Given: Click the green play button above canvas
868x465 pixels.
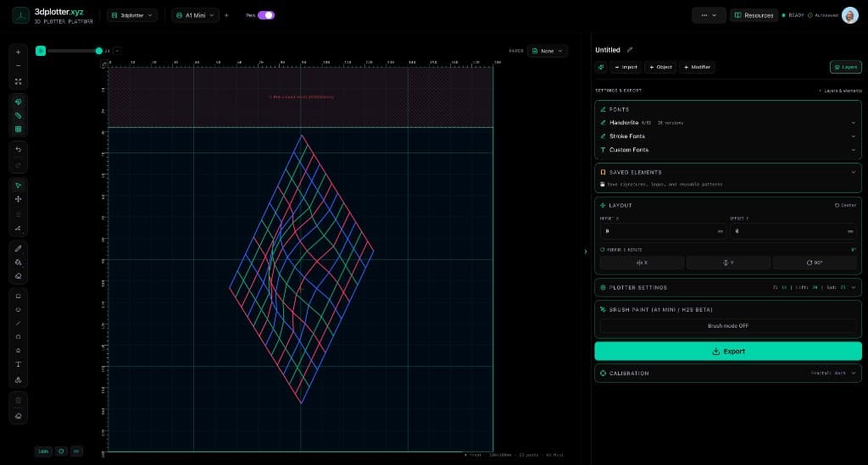Looking at the screenshot, I should (x=41, y=51).
